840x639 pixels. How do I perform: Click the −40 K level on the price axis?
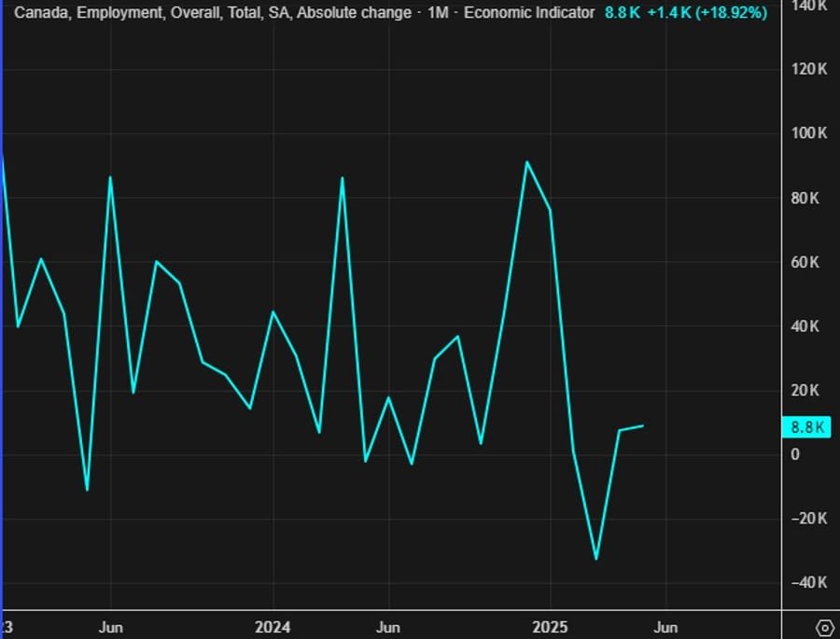tap(807, 582)
